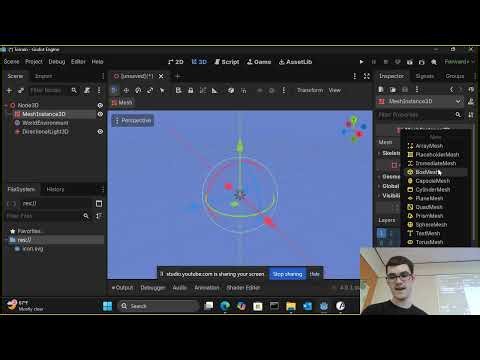Collapse the res:// folder in FileSystem
Screen dimensions: 480x360
[7, 240]
